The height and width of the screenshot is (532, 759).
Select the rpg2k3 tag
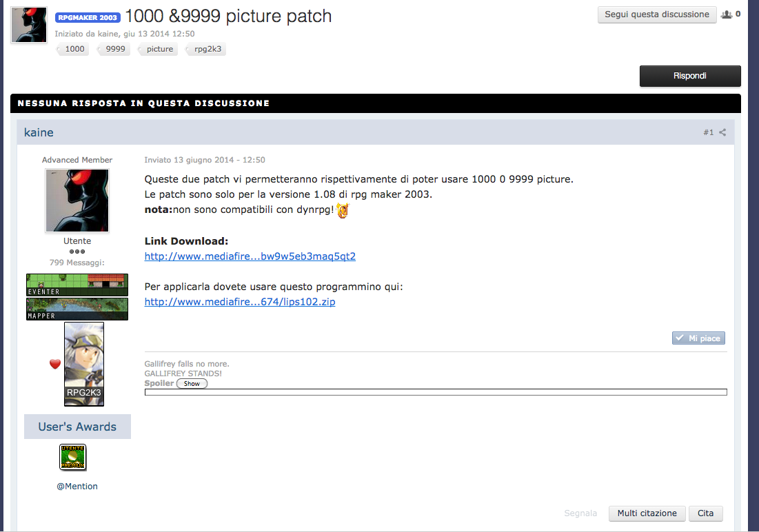(x=208, y=49)
